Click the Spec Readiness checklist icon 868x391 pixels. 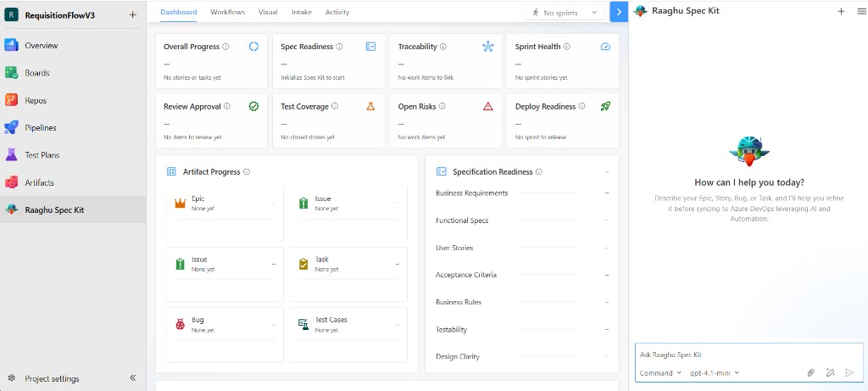(371, 47)
